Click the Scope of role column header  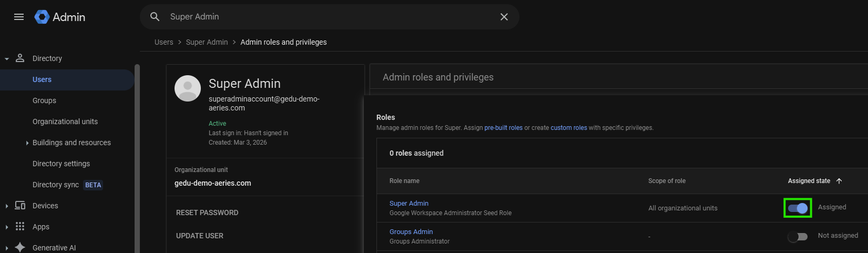tap(667, 181)
